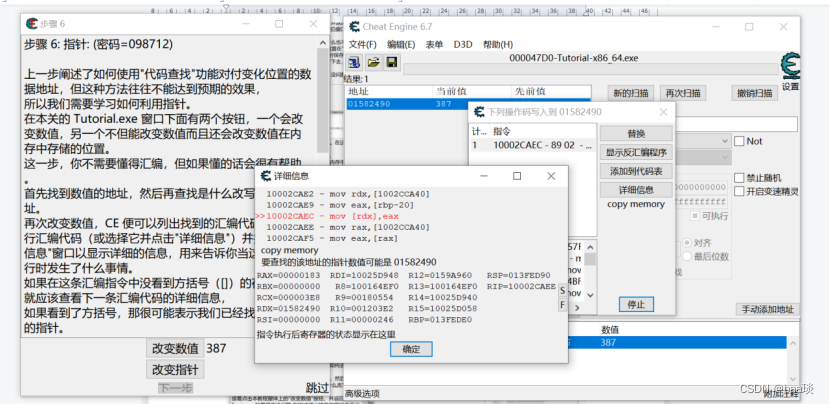Screen dimensions: 829x404
Task: Maximize the 详细信息 window
Action: tap(517, 176)
